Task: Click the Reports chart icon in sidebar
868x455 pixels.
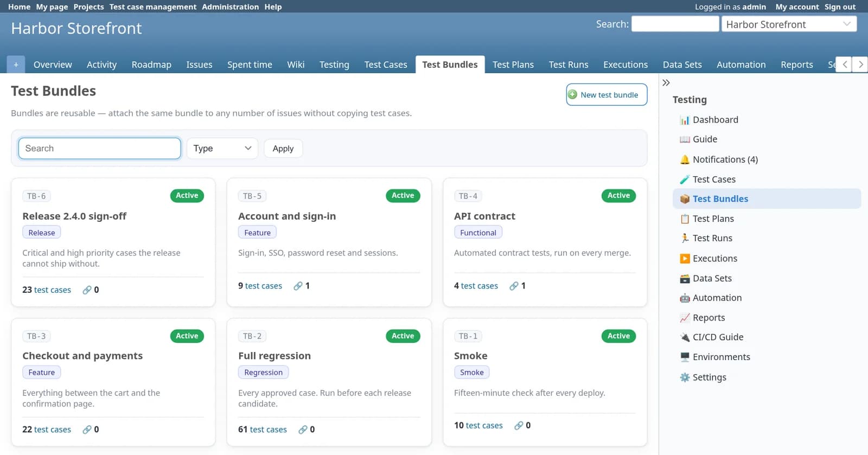Action: pyautogui.click(x=685, y=318)
